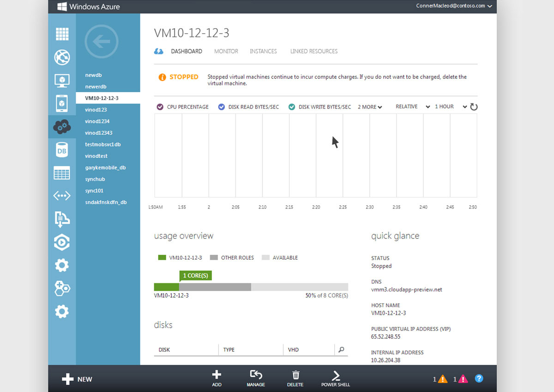554x392 pixels.
Task: Switch to the Linked Resources tab
Action: click(x=314, y=51)
